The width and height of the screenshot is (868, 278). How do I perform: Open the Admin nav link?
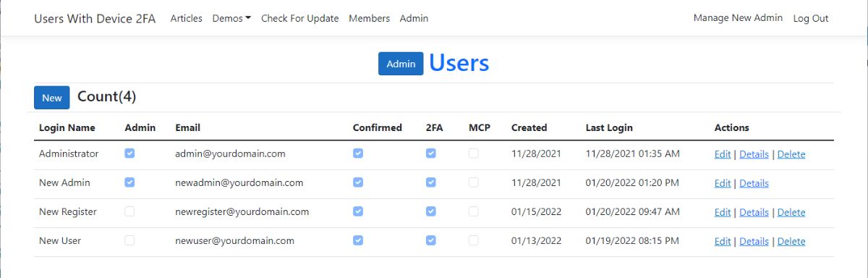pyautogui.click(x=414, y=19)
